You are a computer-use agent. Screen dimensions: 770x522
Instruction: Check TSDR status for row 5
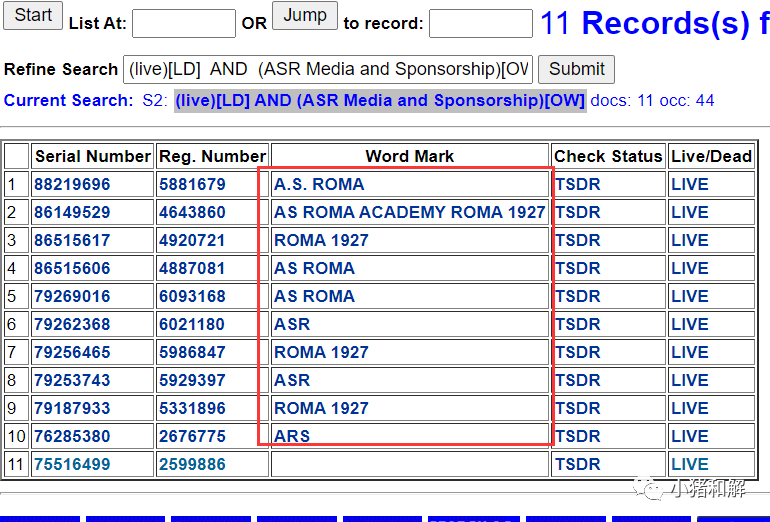click(578, 296)
